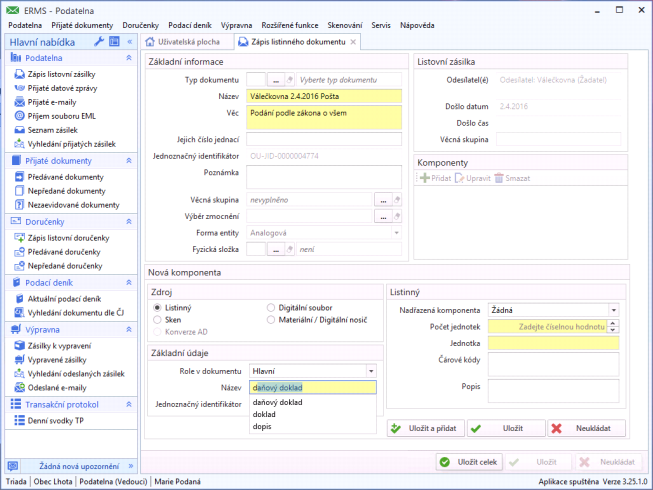Open the Nápověda menu
Viewport: 653px width, 490px height.
(417, 25)
